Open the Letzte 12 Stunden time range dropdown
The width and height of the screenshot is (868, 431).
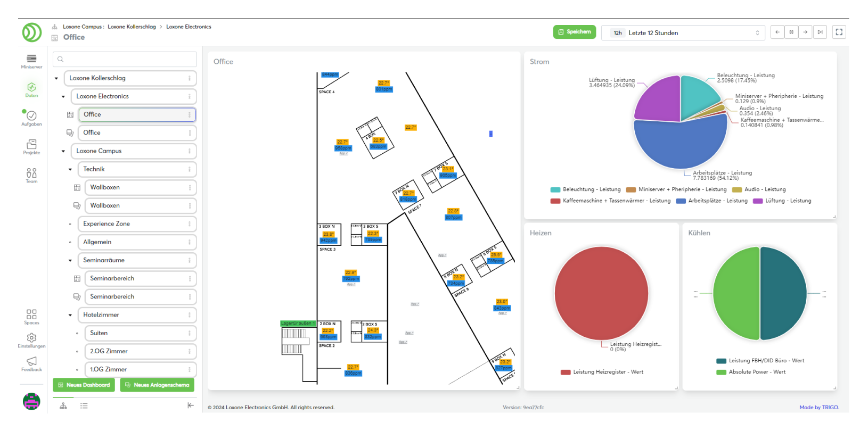tap(683, 33)
